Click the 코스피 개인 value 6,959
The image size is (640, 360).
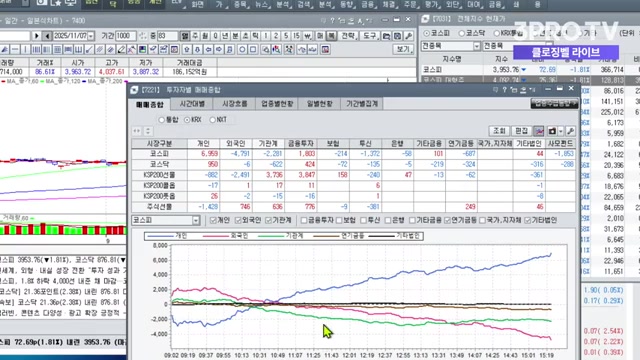(209, 154)
